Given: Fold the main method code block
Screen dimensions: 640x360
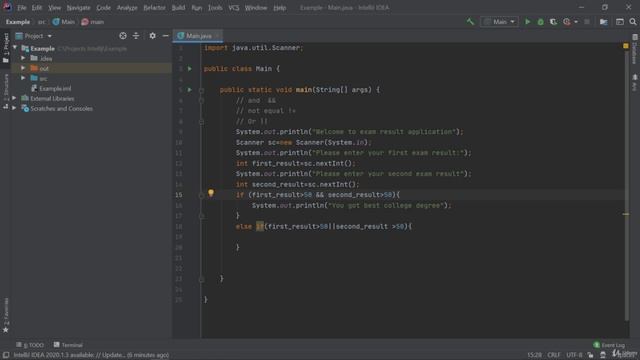Looking at the screenshot, I should (x=201, y=90).
